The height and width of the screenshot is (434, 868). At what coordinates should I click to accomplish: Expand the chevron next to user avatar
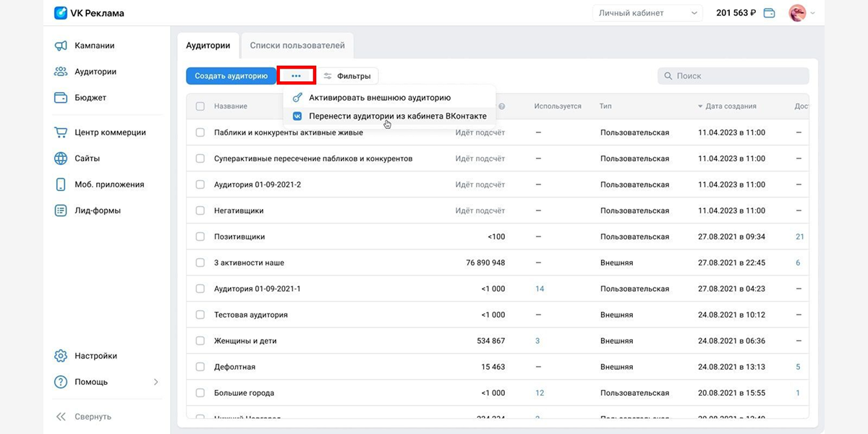point(813,13)
